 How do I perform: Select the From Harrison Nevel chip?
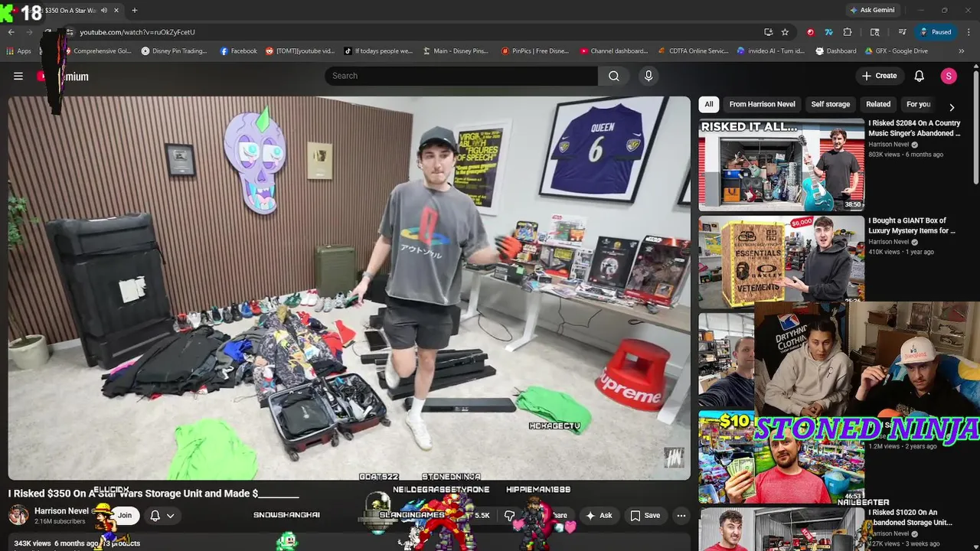pos(762,104)
